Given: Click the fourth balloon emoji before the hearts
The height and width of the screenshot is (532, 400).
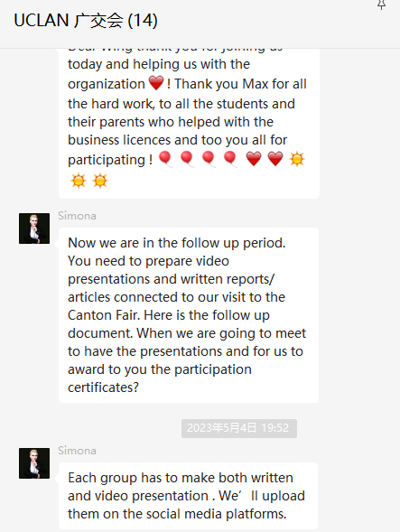Looking at the screenshot, I should 230,159.
